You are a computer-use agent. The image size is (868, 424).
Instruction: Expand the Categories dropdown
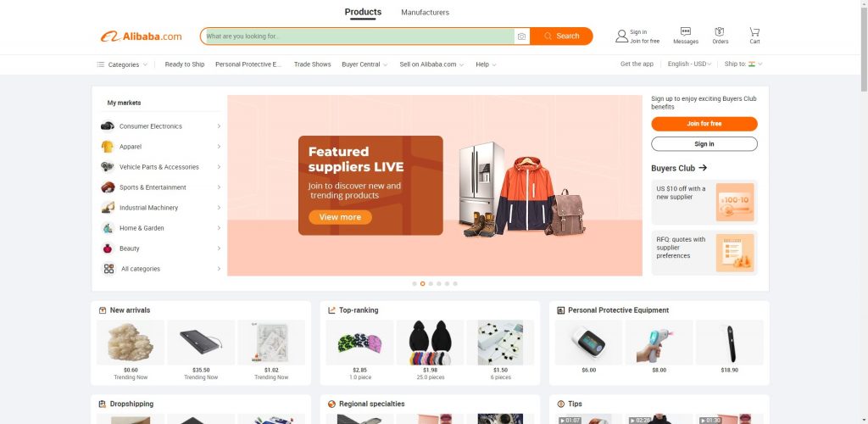click(x=122, y=64)
